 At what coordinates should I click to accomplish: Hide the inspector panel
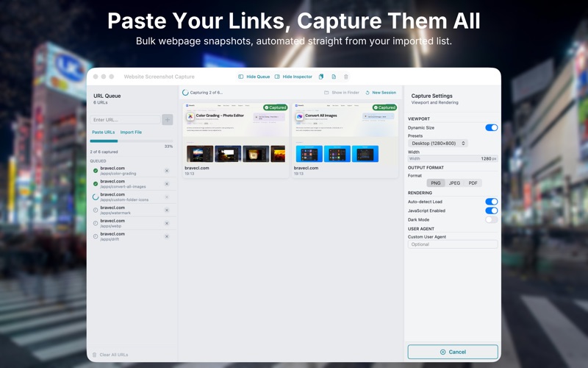[293, 77]
